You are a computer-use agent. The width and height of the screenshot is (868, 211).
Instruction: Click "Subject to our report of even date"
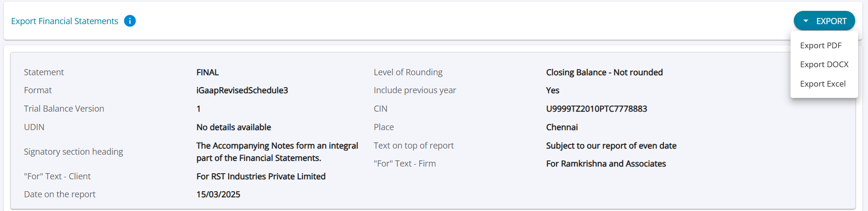coord(611,146)
